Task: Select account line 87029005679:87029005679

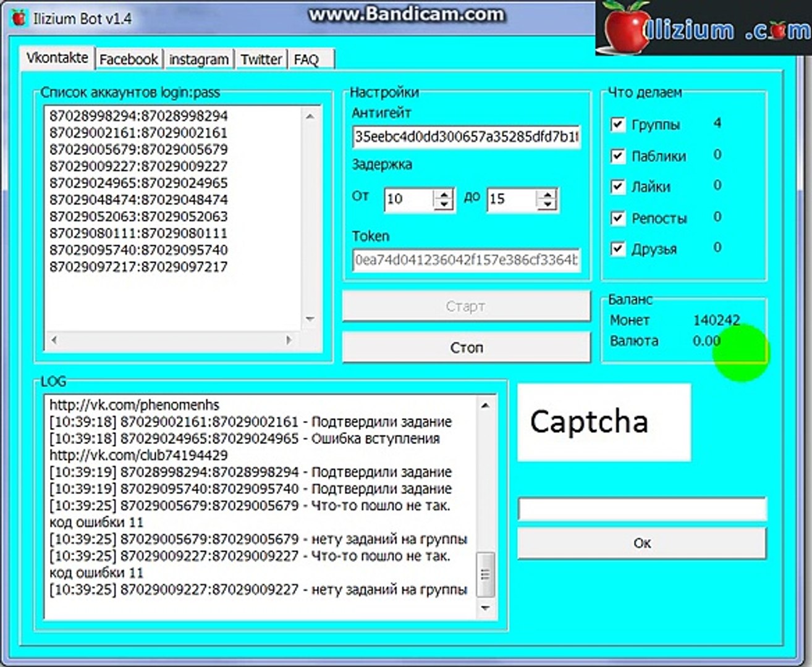Action: (138, 149)
